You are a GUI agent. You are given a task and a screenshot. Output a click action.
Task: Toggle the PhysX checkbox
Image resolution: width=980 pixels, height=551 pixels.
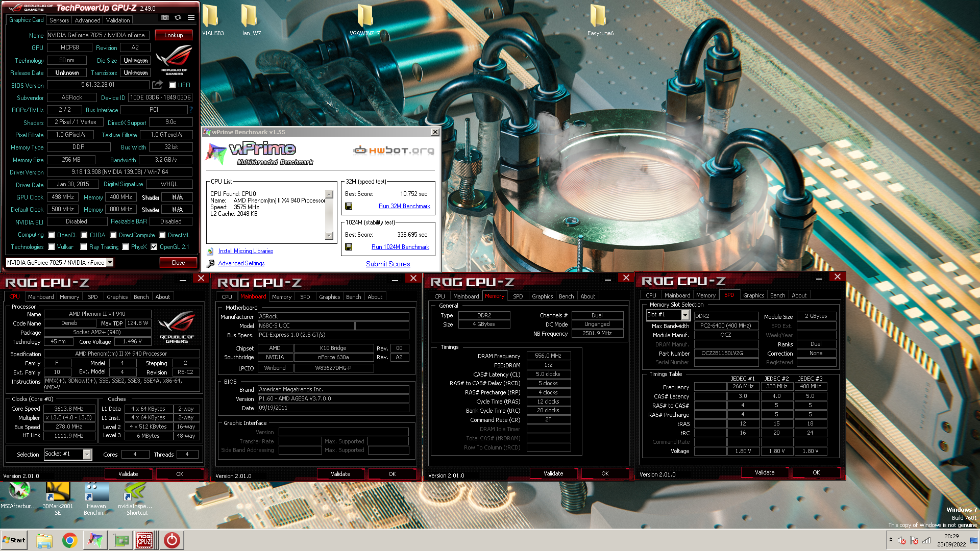[x=126, y=247]
